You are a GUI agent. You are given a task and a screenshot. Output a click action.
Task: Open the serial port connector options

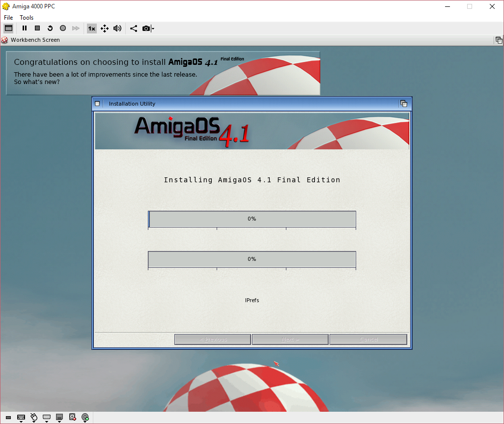(47, 418)
